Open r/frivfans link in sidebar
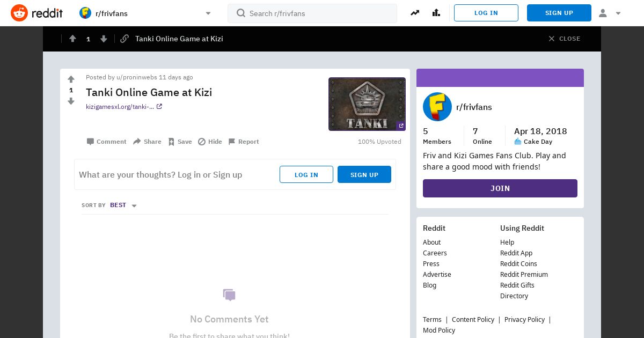644x338 pixels. coord(474,107)
